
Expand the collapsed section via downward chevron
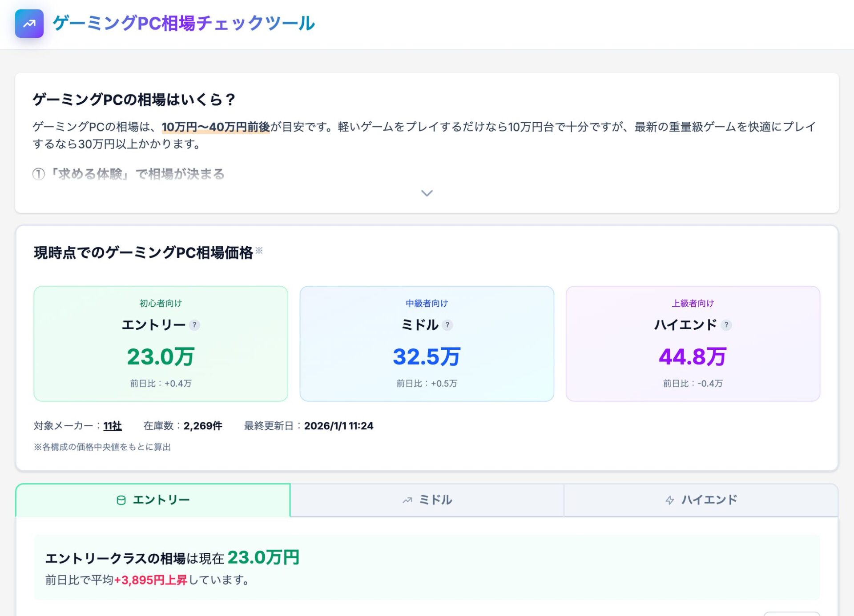coord(427,193)
